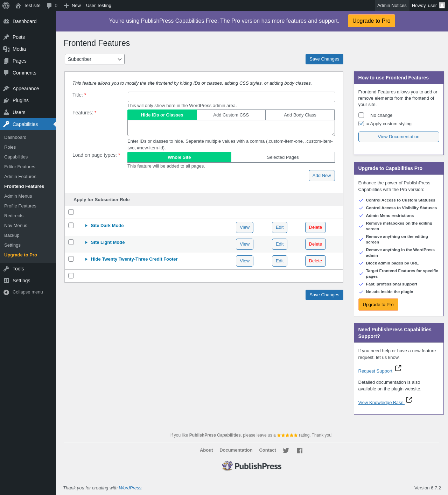Open Profile Features submenu item
The height and width of the screenshot is (495, 448).
pos(20,206)
